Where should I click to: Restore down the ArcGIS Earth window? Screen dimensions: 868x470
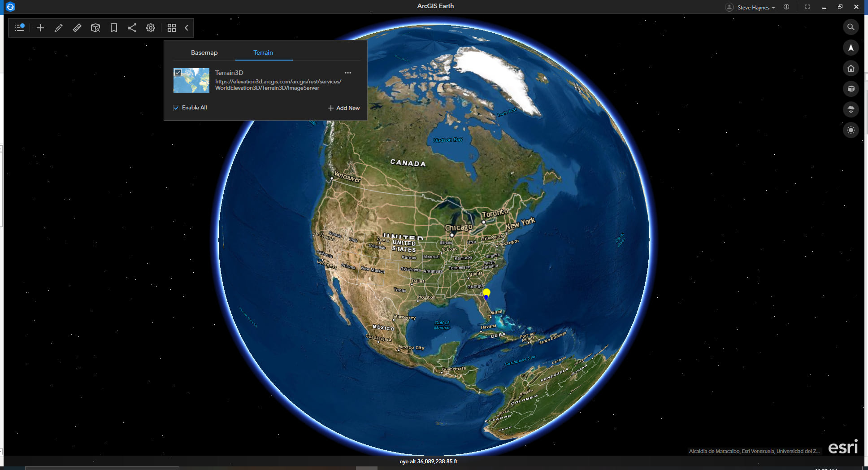(x=840, y=7)
